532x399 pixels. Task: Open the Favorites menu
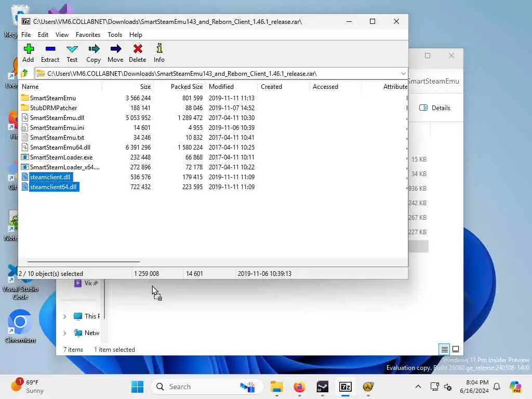coord(88,35)
